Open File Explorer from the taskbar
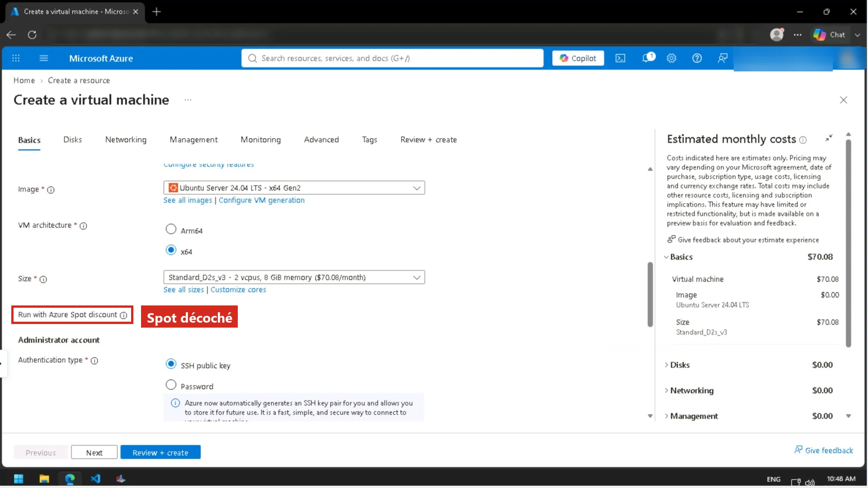The height and width of the screenshot is (488, 868). (x=44, y=479)
